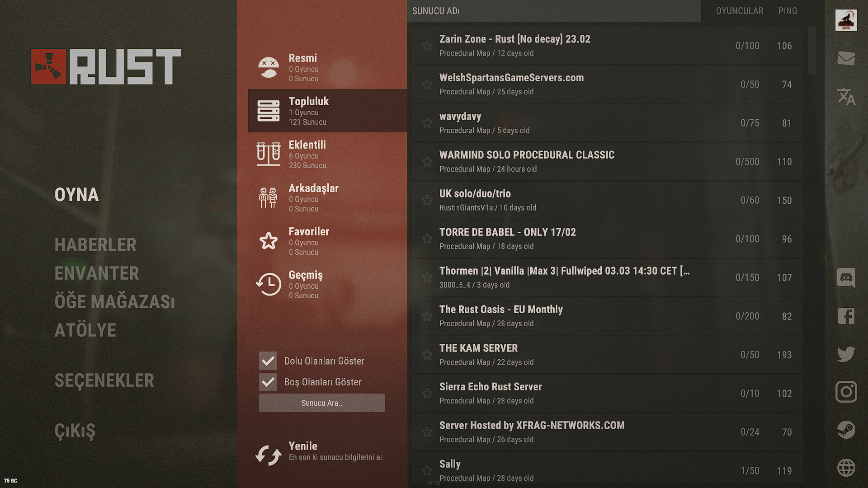Open the Facebook page icon
The height and width of the screenshot is (488, 868).
[x=846, y=316]
